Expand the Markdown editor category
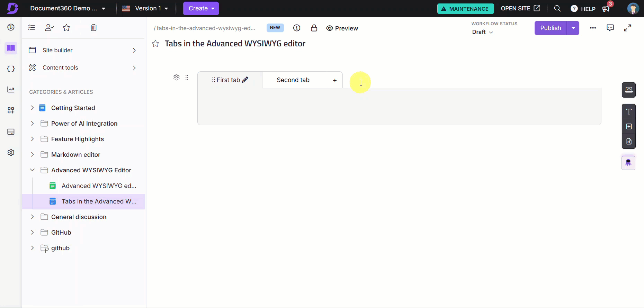 point(32,154)
